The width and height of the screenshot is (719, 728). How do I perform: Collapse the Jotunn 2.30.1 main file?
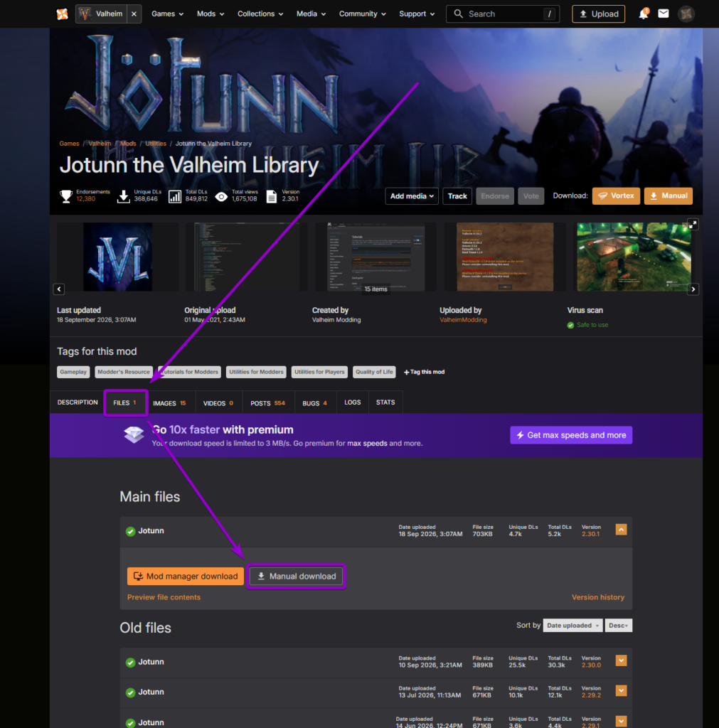pos(621,530)
